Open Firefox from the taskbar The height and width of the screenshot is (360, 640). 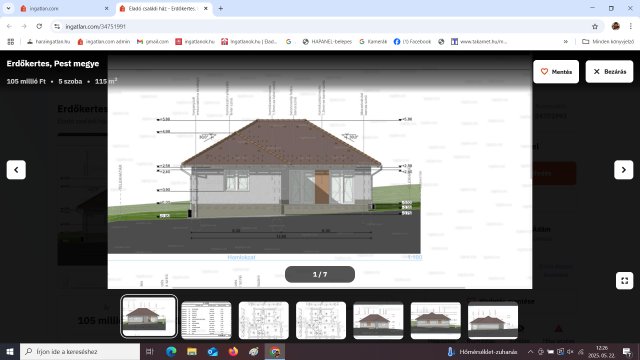[233, 351]
